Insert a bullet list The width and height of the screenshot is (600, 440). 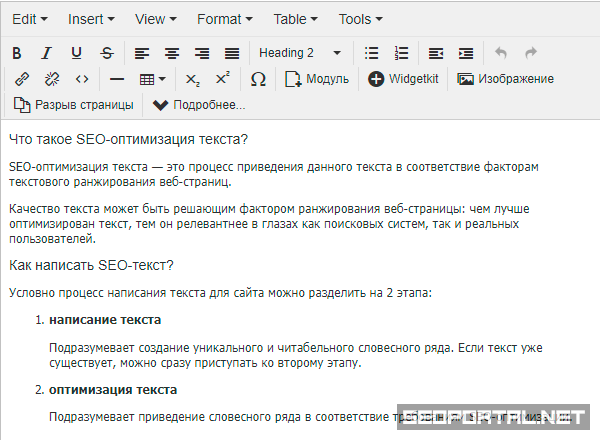click(x=372, y=53)
